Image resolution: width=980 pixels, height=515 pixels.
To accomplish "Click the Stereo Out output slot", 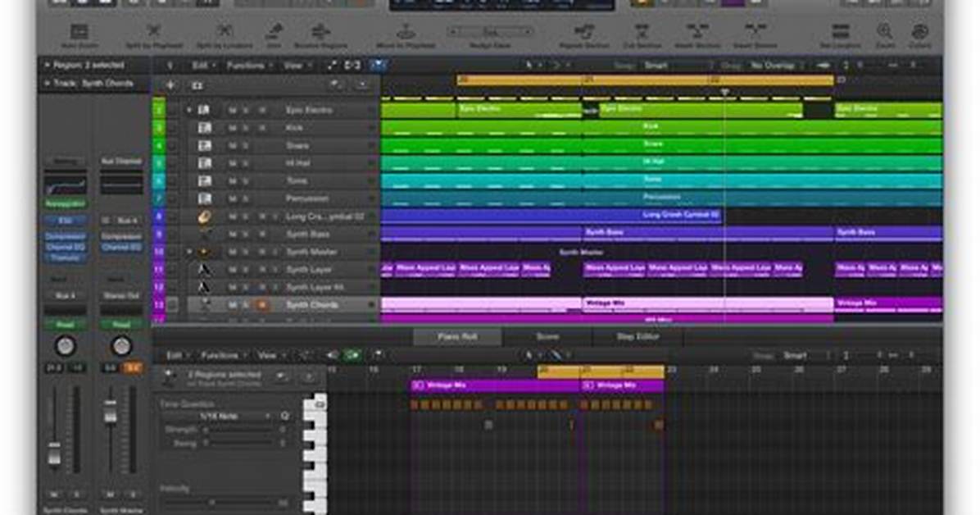I will [121, 295].
